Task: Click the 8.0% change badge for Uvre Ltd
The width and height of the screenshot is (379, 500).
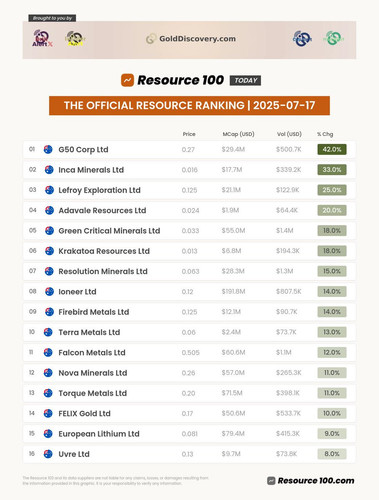Action: (332, 454)
